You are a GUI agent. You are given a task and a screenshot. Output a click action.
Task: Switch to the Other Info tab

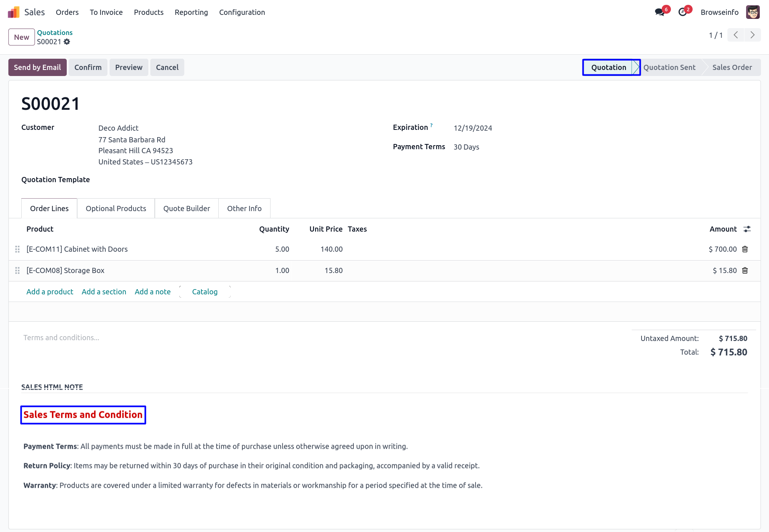click(244, 208)
